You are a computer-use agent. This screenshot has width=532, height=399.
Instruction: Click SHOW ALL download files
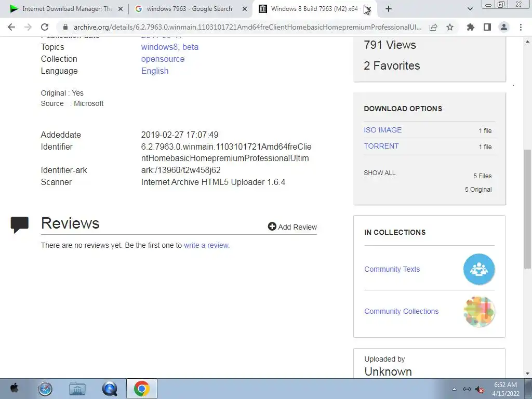pos(380,173)
